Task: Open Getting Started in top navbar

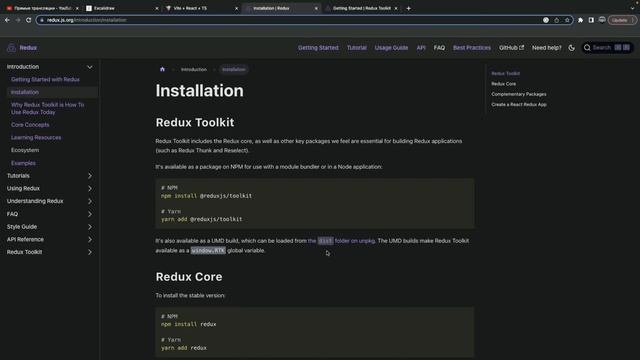Action: (x=318, y=48)
